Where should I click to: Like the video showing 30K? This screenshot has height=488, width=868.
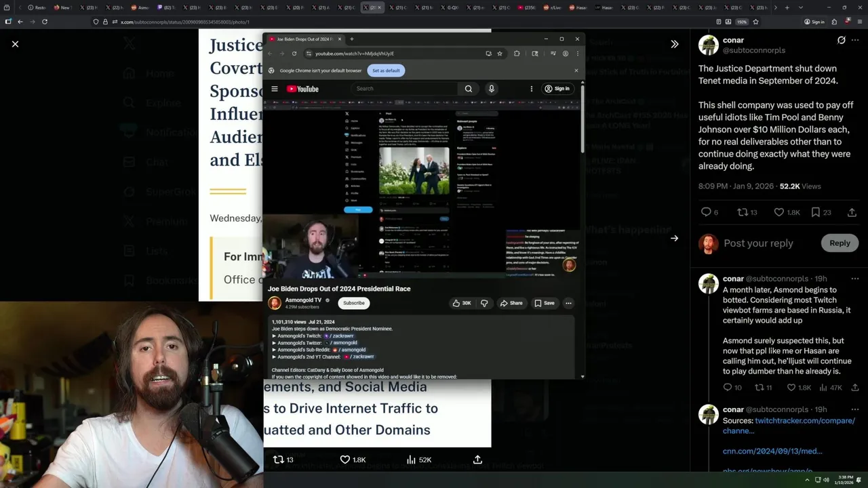pyautogui.click(x=462, y=303)
